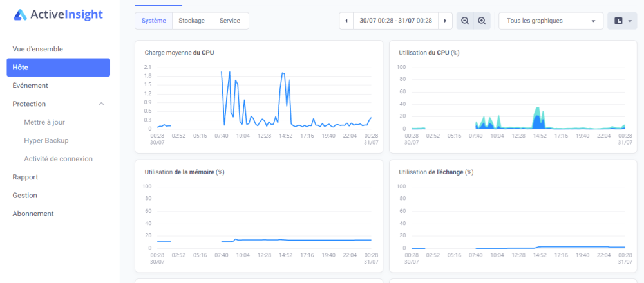Image resolution: width=644 pixels, height=283 pixels.
Task: Collapse the Protection menu chevron
Action: [102, 104]
